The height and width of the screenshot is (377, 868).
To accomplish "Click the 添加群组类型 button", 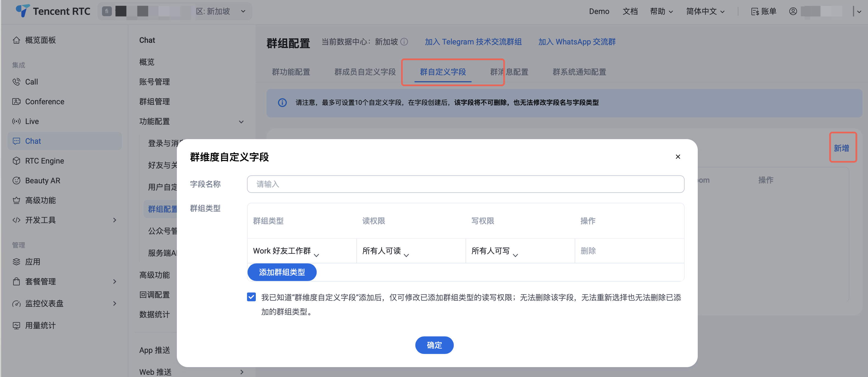I will click(x=282, y=272).
